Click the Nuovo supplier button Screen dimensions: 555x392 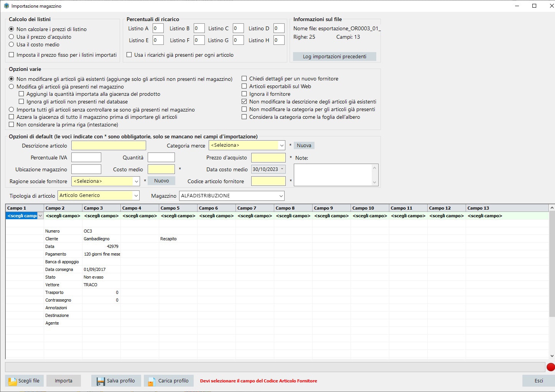tap(161, 181)
